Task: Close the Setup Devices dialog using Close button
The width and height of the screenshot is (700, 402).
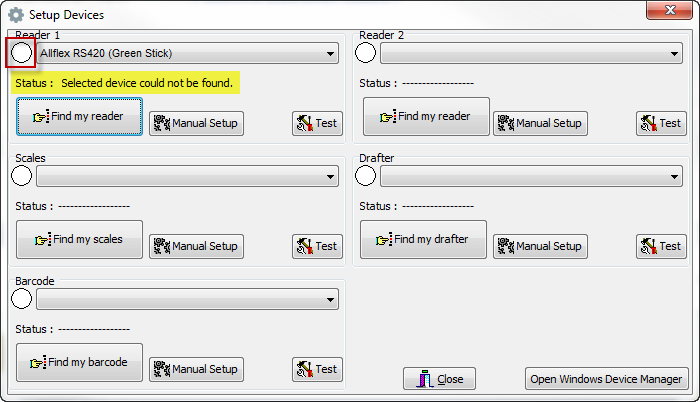Action: pos(440,379)
